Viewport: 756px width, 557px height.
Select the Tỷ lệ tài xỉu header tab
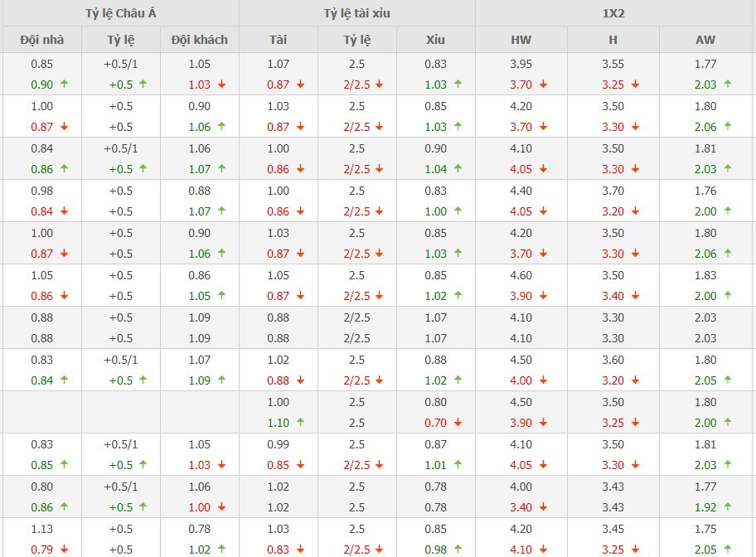pos(356,13)
